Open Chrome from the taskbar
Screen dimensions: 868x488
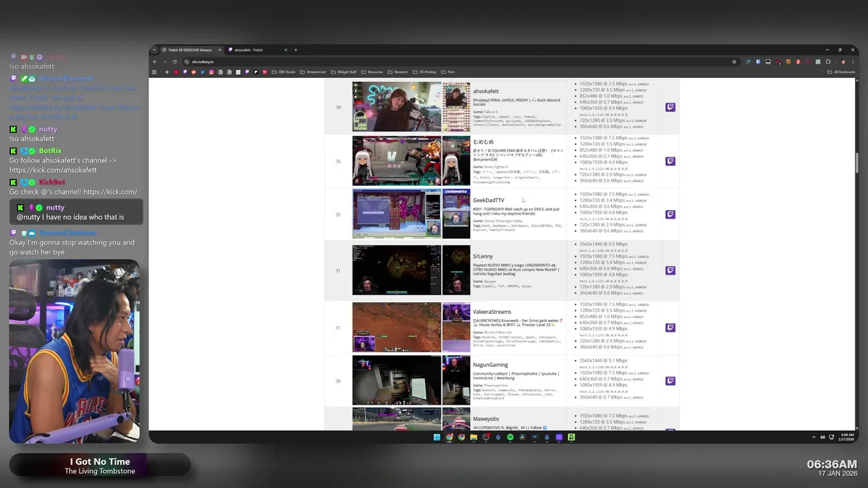(x=449, y=437)
